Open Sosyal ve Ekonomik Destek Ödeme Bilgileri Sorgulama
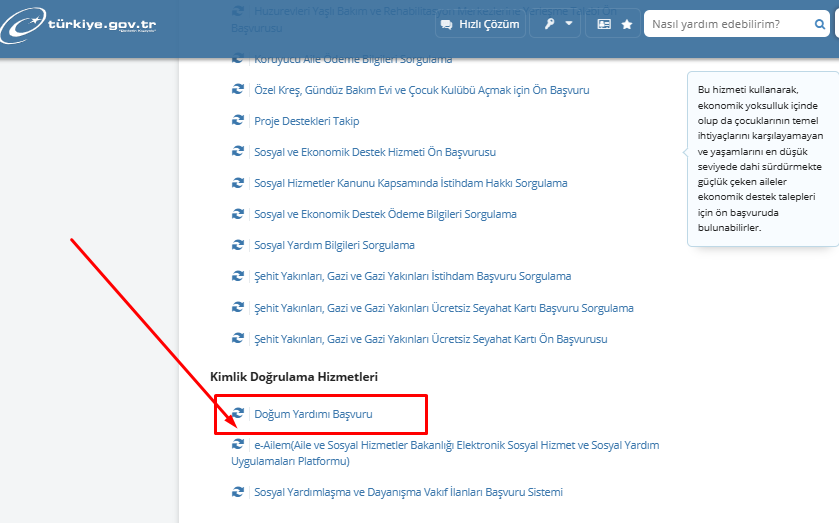 click(385, 214)
